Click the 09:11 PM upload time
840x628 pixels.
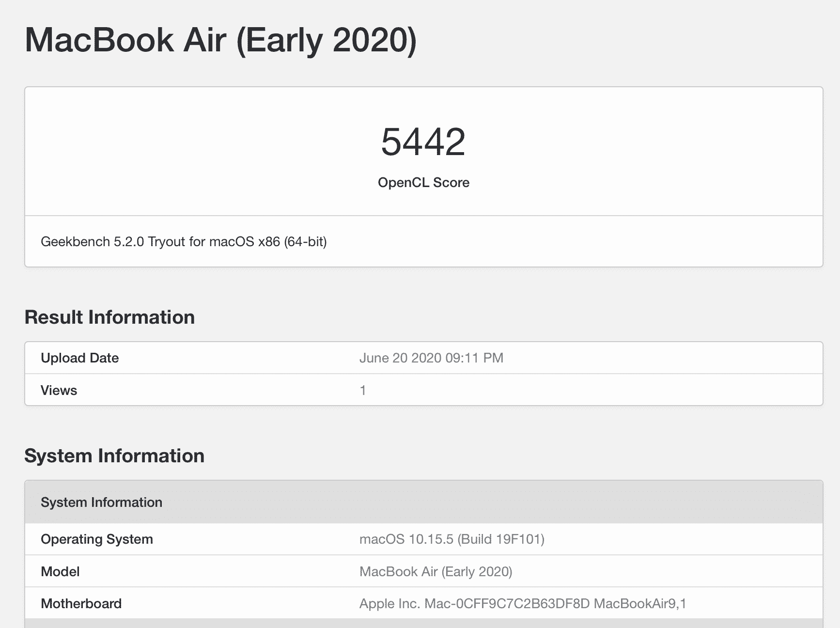click(x=474, y=358)
